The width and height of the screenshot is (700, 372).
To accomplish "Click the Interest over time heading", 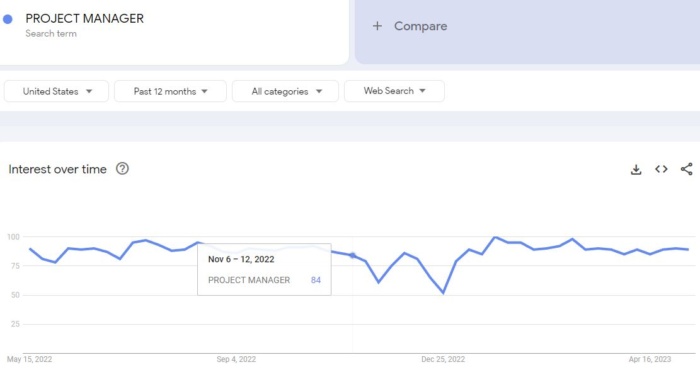I will [58, 169].
